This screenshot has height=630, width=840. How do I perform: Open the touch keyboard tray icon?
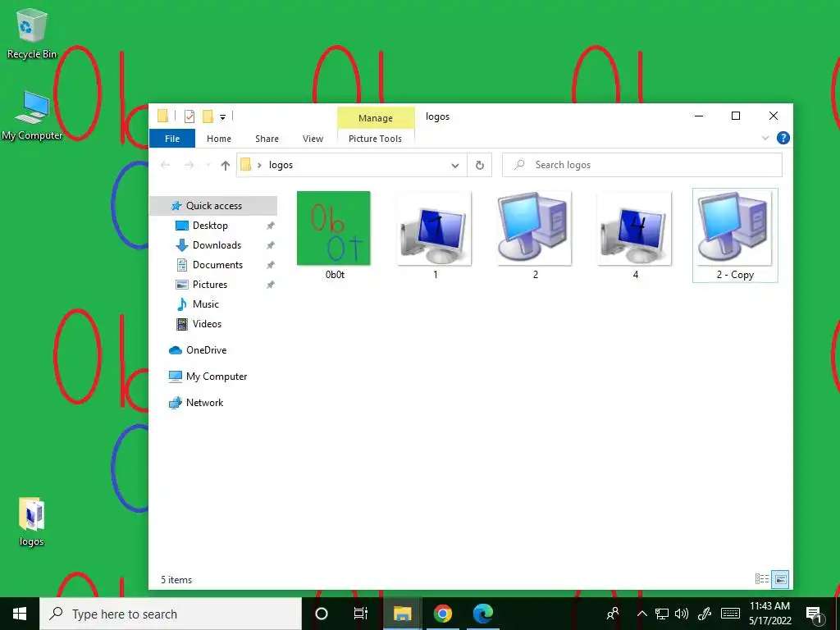click(x=730, y=614)
